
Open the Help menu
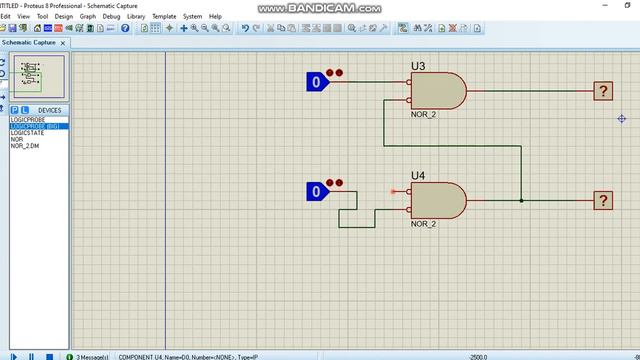tap(215, 16)
